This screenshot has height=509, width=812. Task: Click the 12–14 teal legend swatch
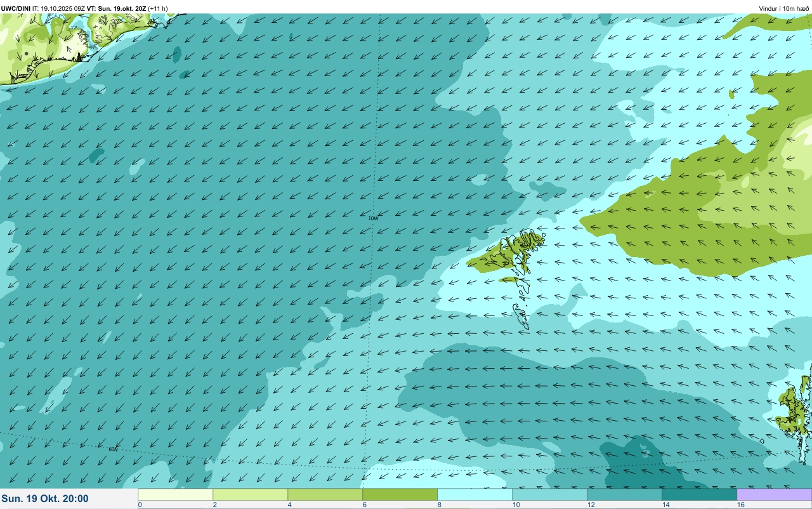625,494
